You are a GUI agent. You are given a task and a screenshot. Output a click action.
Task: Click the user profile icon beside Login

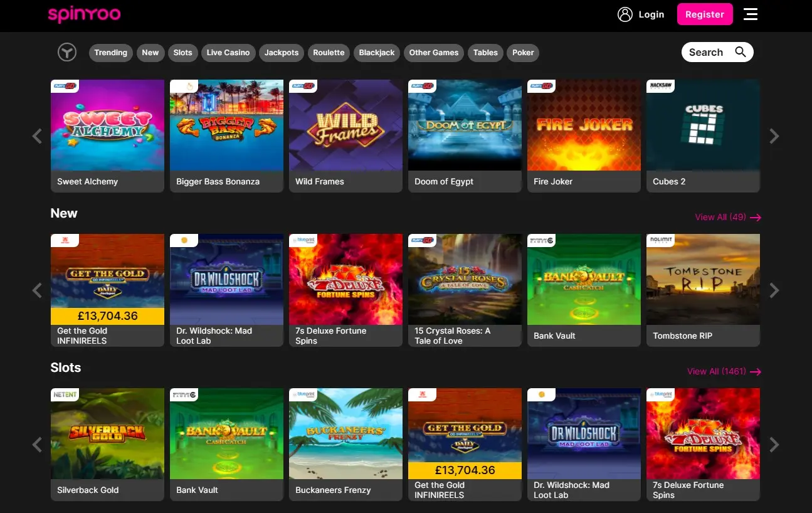click(x=625, y=14)
